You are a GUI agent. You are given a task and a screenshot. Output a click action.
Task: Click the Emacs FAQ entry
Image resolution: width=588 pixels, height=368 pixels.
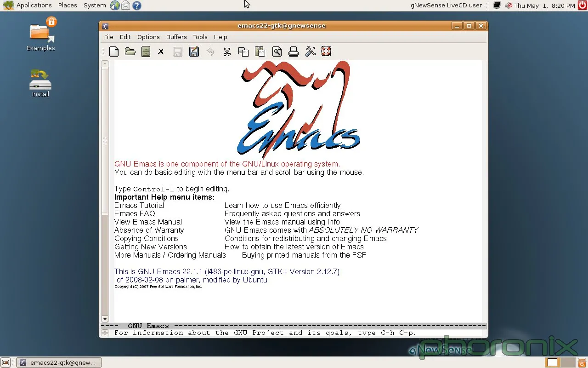135,213
